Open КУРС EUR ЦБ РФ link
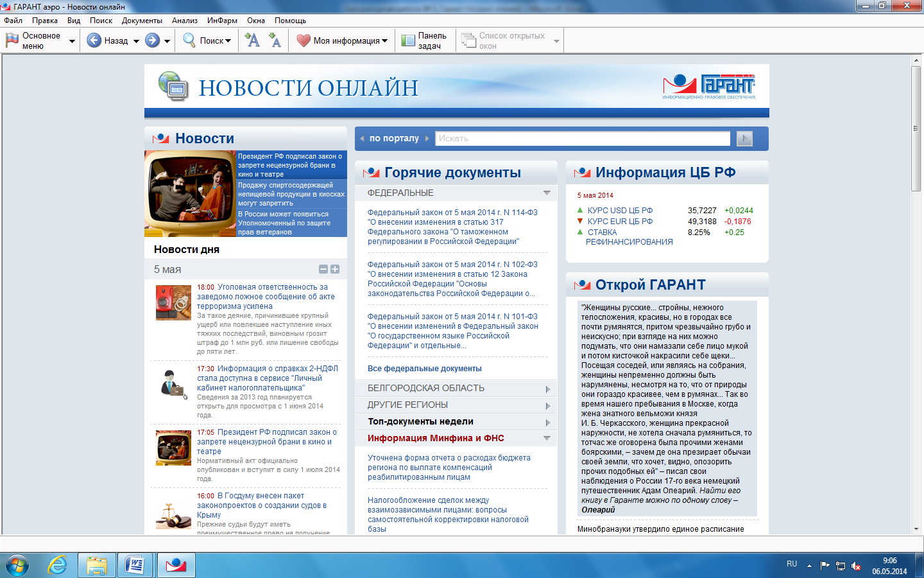This screenshot has height=578, width=924. click(x=620, y=222)
